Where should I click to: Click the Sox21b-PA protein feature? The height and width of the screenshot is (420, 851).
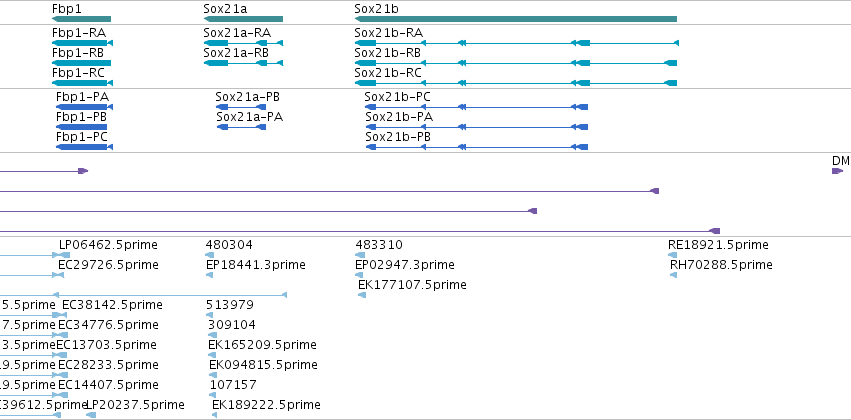click(x=477, y=127)
